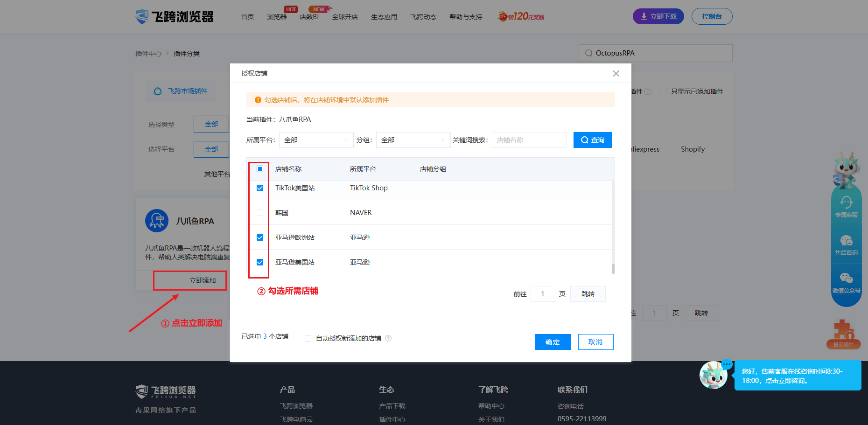Check the 韩国 NAVER store checkbox
This screenshot has width=868, height=425.
(x=260, y=213)
